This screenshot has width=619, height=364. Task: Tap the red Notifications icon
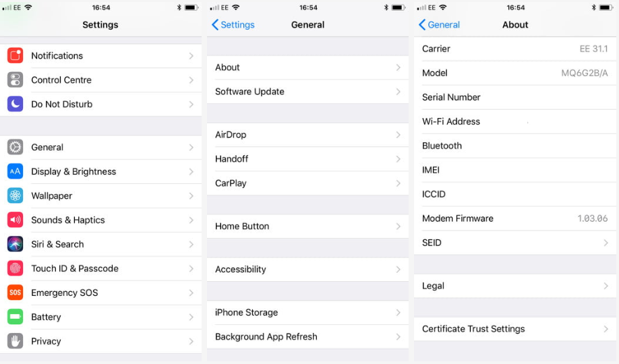pyautogui.click(x=15, y=56)
